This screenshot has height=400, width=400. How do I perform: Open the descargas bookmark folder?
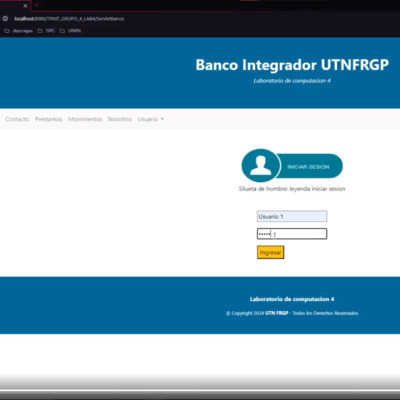click(x=19, y=31)
